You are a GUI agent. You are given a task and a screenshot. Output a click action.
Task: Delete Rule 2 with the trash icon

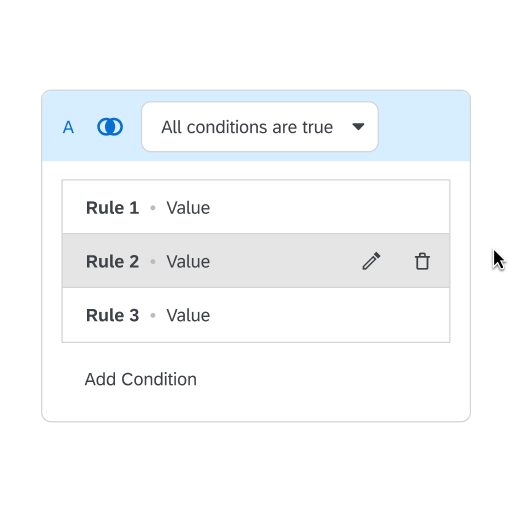(x=422, y=261)
